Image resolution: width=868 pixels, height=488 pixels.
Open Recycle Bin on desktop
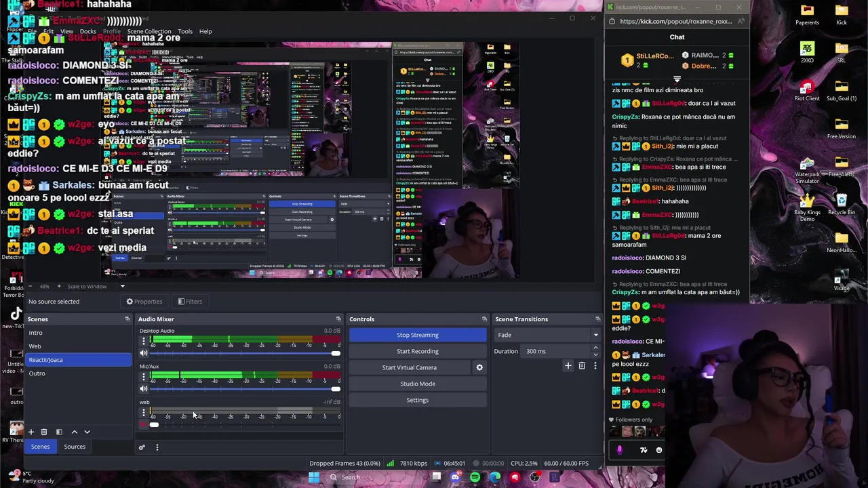click(x=842, y=204)
